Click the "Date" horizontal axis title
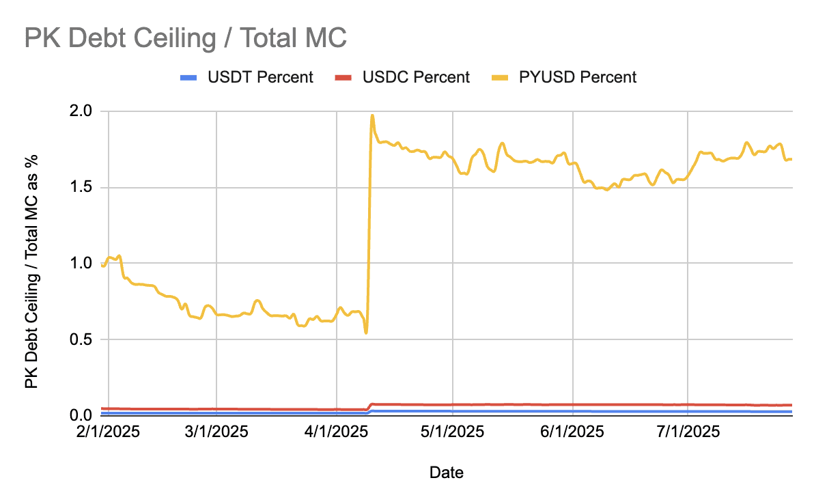Screen dimensions: 814x504 446,472
